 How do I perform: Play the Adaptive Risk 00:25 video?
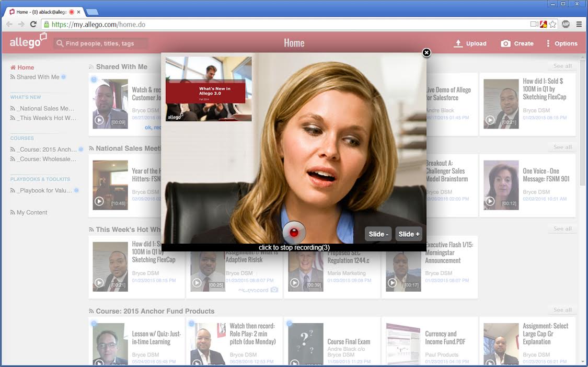coord(207,271)
